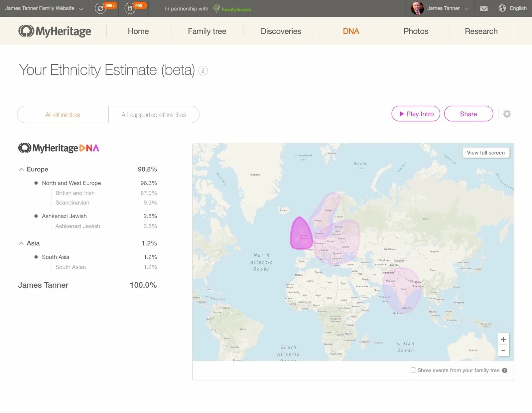The height and width of the screenshot is (413, 532).
Task: Switch to All supported ethnicities tab
Action: click(x=154, y=115)
